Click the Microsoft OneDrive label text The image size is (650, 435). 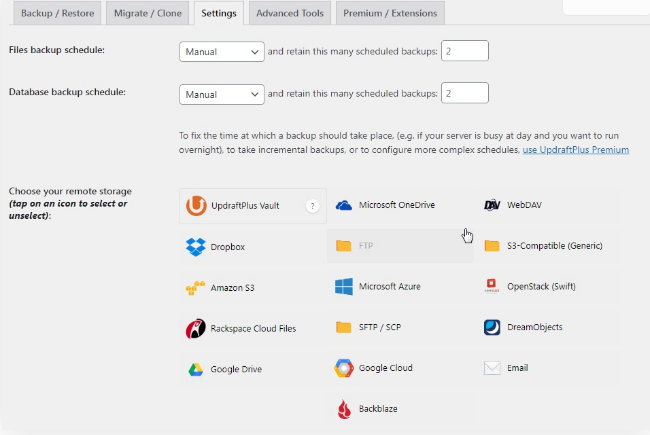click(397, 205)
